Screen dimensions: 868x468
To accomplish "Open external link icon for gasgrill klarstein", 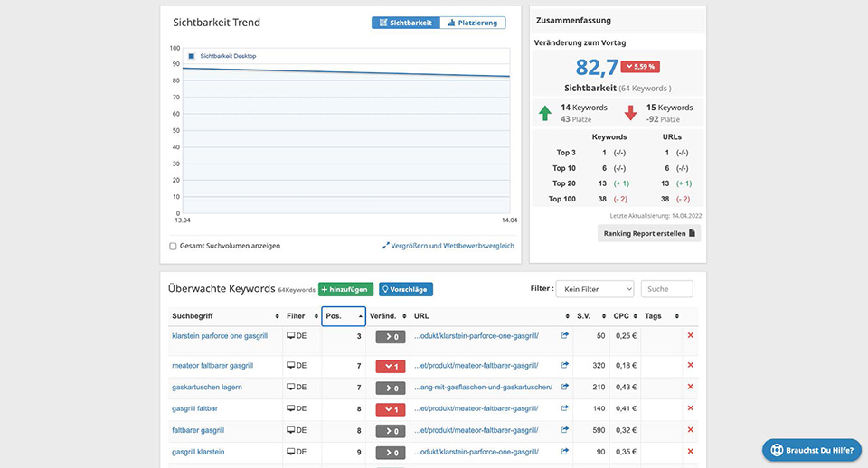I will pyautogui.click(x=564, y=452).
